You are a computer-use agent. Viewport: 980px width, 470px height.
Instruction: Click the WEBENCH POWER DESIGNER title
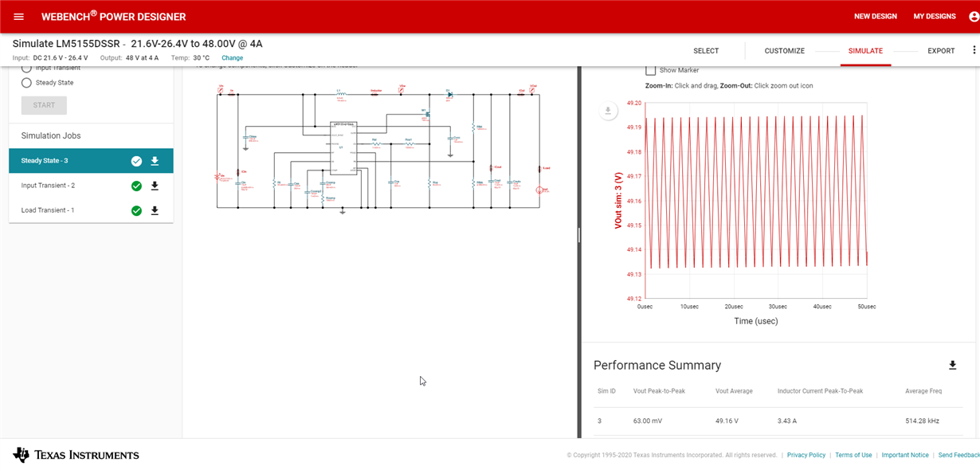114,17
